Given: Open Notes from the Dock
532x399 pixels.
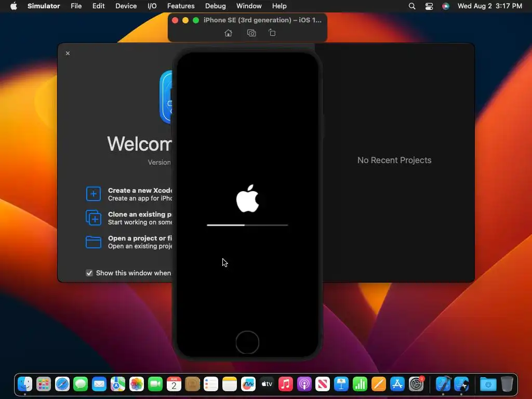Looking at the screenshot, I should point(230,384).
